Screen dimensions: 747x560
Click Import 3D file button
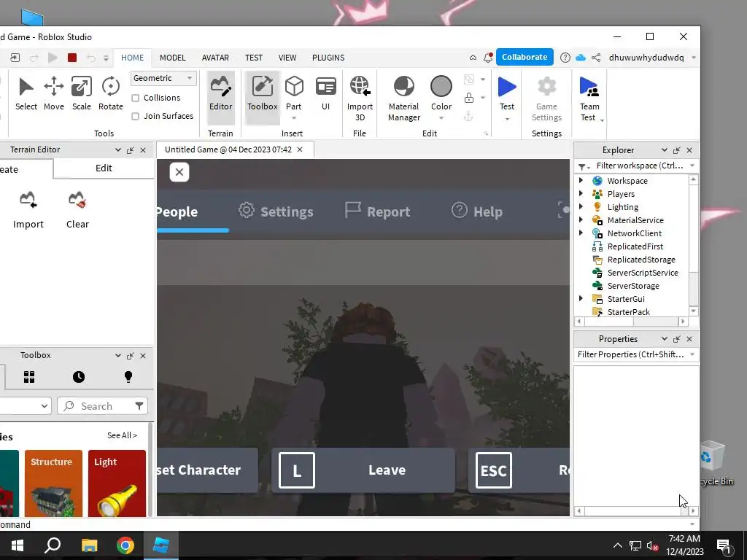(360, 98)
